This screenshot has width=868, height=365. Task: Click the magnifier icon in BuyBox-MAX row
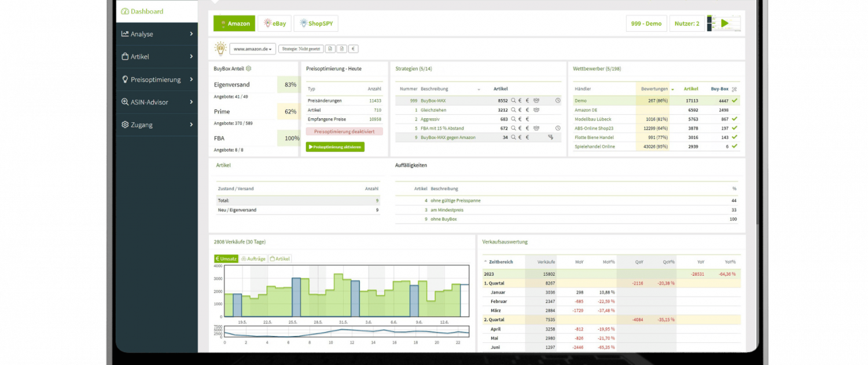(513, 100)
